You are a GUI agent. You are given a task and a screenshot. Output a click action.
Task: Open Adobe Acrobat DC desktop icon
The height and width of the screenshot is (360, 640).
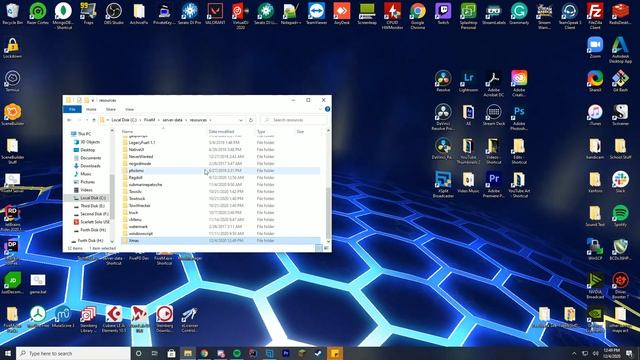493,83
